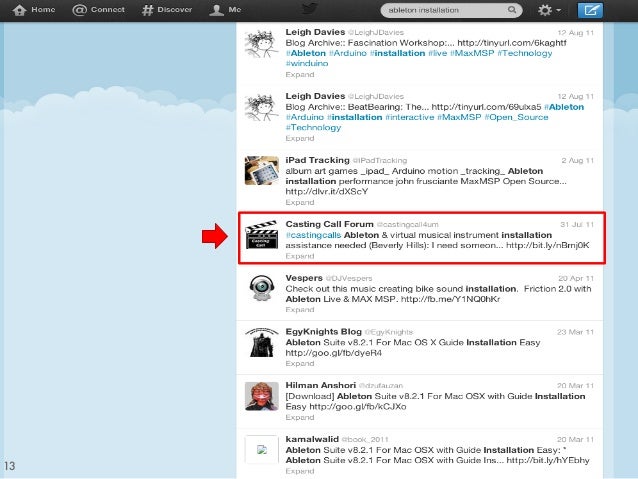Open link goo.gl/fb/kCJXo
Screen dimensions: 638x479
[x=358, y=407]
